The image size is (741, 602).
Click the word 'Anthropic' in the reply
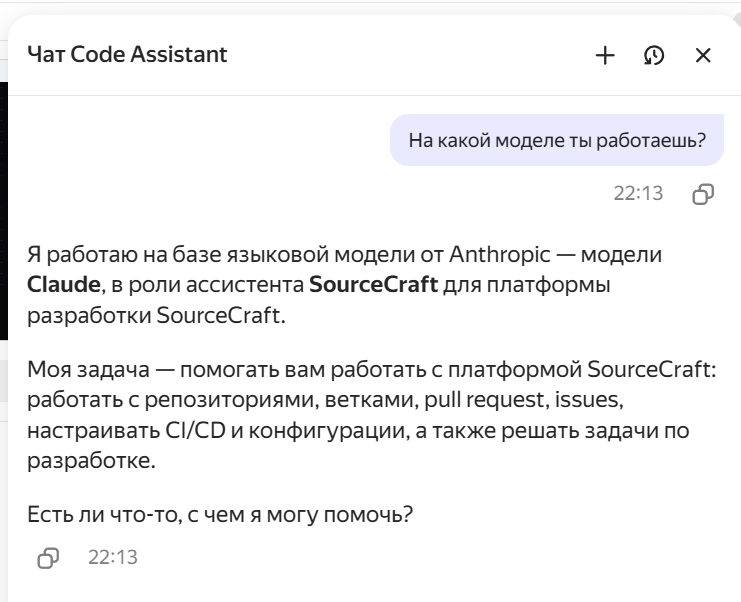coord(500,255)
